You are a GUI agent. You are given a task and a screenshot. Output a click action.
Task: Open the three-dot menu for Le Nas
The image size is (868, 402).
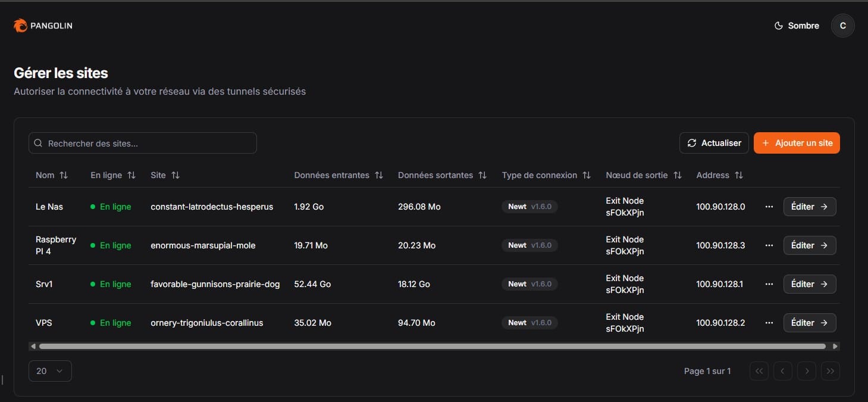[769, 207]
